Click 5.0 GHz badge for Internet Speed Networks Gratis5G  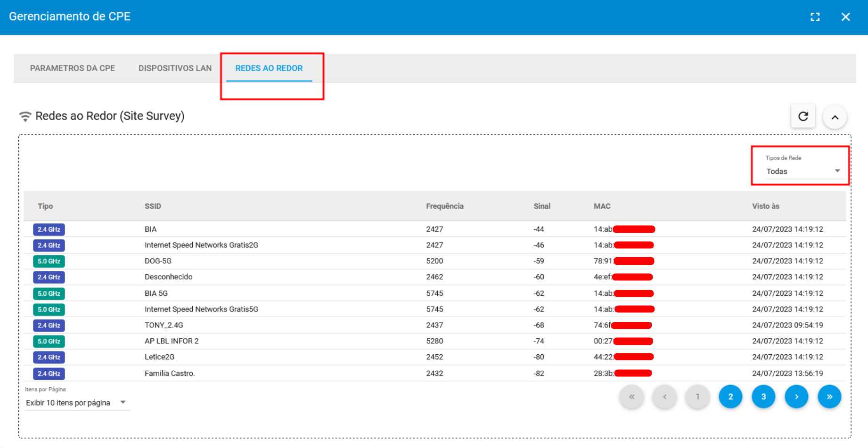(49, 310)
